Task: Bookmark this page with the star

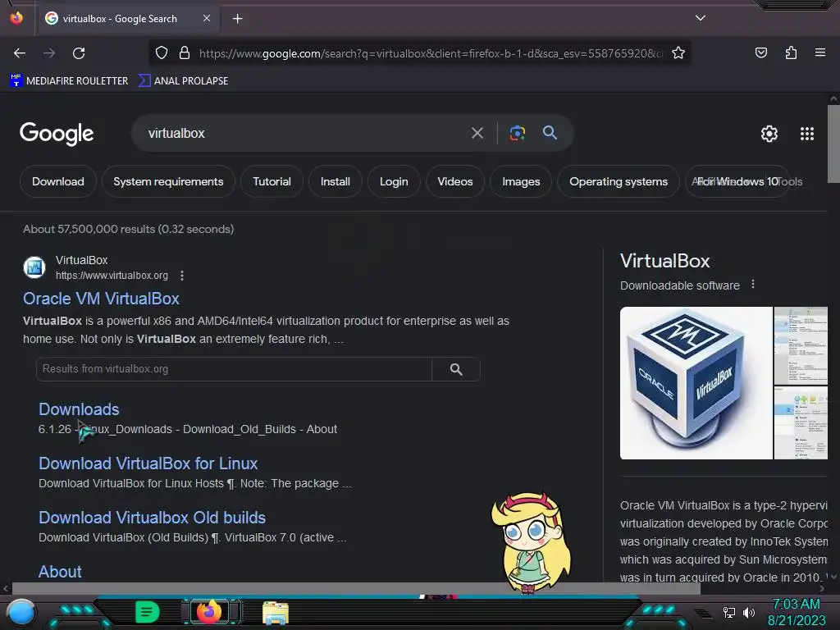Action: point(678,52)
